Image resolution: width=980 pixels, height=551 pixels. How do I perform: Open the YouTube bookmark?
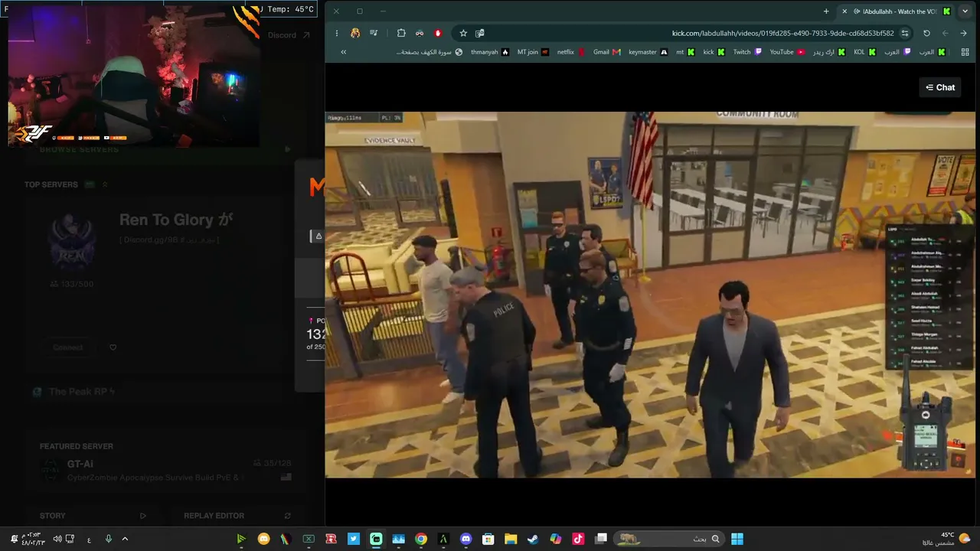787,52
